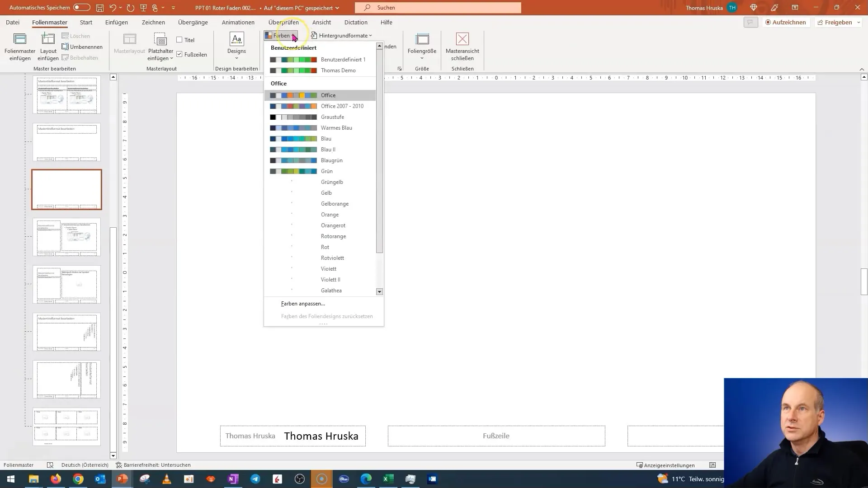868x488 pixels.
Task: Click the Folienmaster einfügen icon
Action: pos(20,40)
